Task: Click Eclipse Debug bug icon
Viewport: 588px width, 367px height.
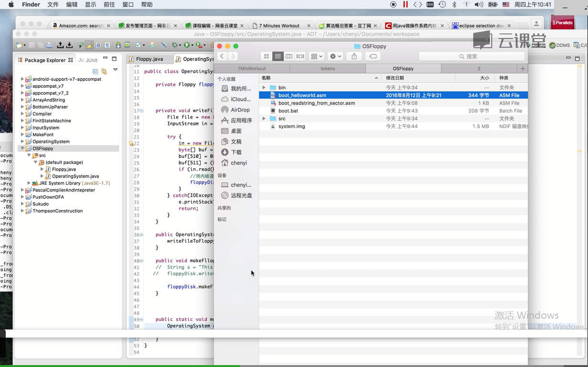Action: coord(175,45)
